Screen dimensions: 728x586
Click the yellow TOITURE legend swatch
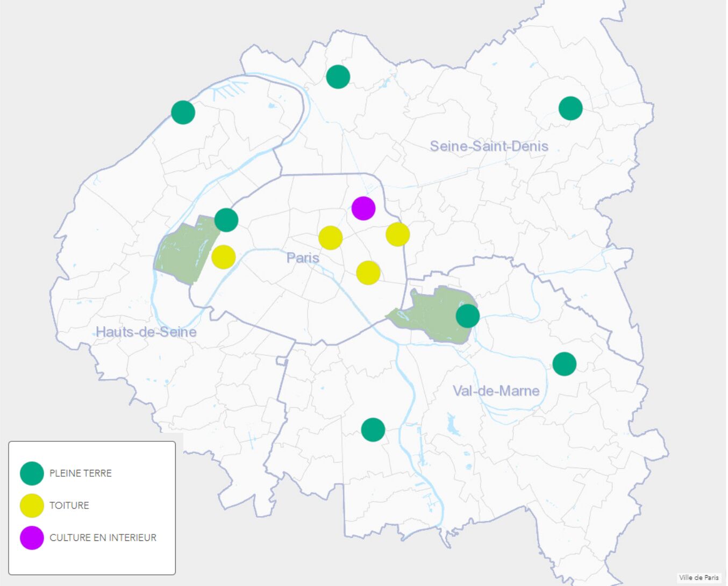click(x=32, y=505)
